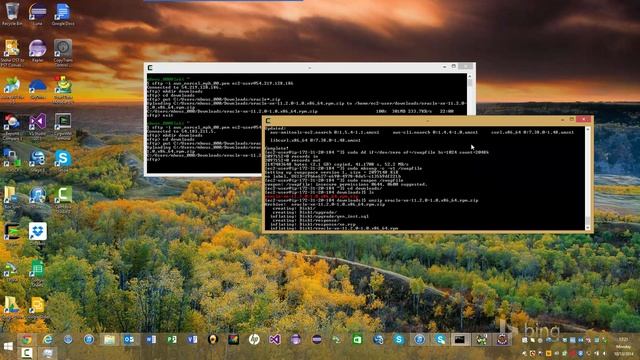Launch Internet Explorer from the taskbar
This screenshot has width=640, height=360.
point(48,339)
